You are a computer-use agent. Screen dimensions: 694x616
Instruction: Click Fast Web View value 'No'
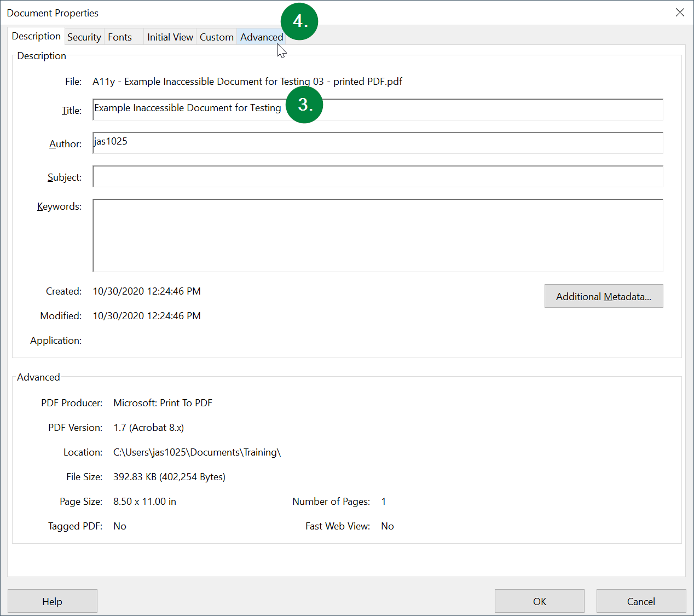388,526
